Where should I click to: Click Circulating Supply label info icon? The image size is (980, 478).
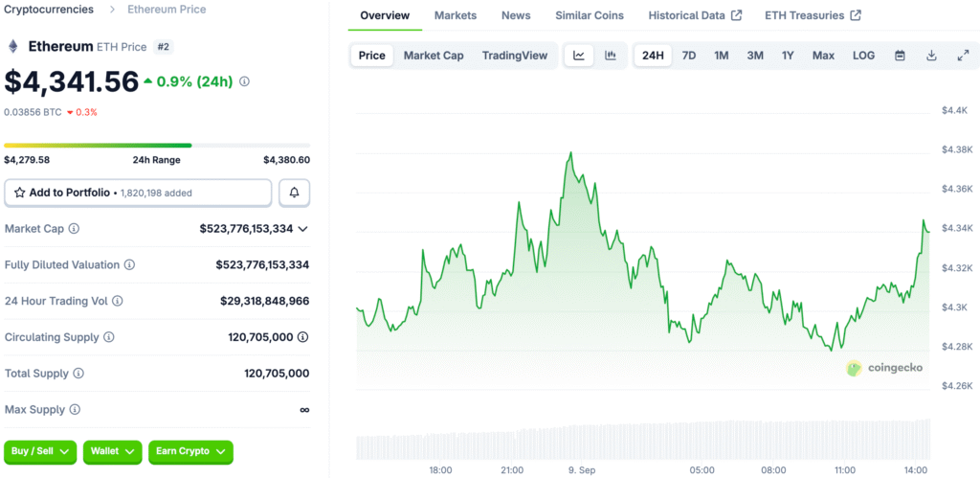pos(109,337)
